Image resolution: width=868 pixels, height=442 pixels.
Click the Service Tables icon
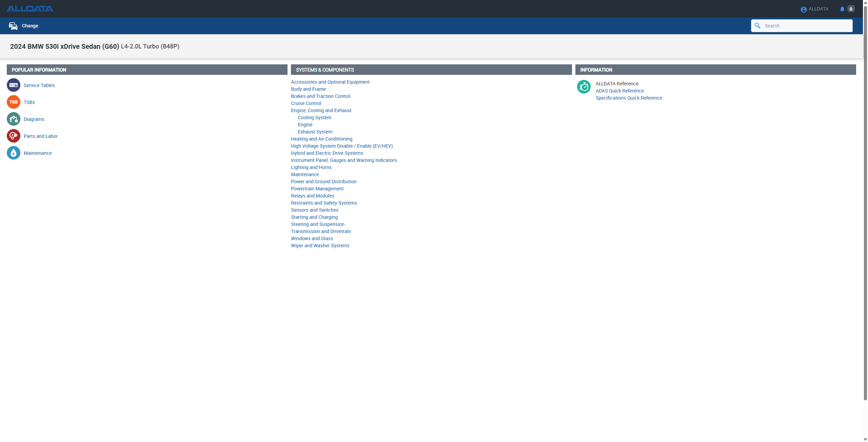(13, 85)
